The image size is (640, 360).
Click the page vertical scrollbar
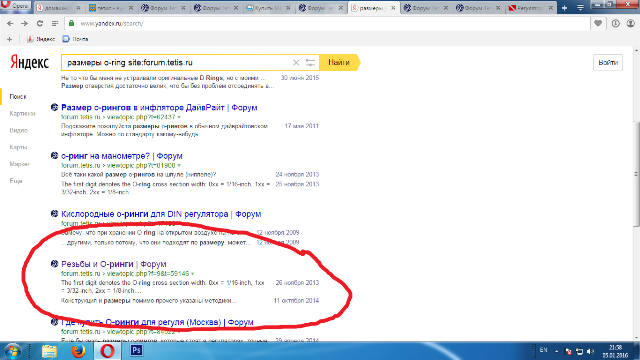[636, 173]
